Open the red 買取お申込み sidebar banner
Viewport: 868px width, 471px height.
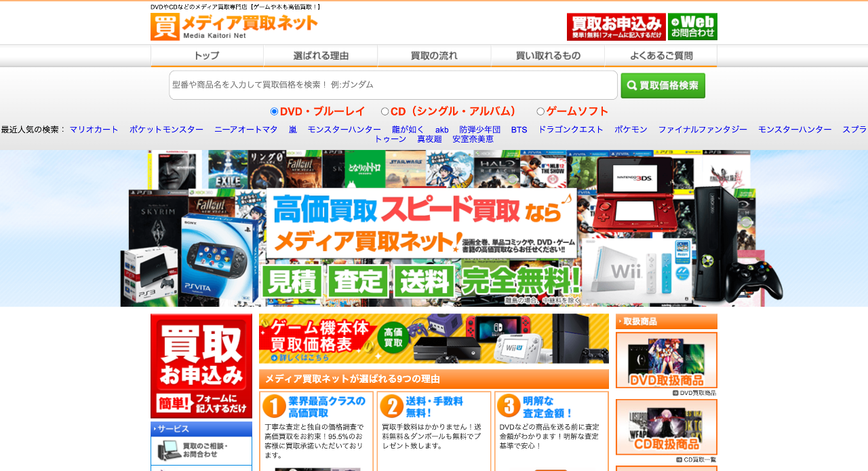click(x=201, y=366)
